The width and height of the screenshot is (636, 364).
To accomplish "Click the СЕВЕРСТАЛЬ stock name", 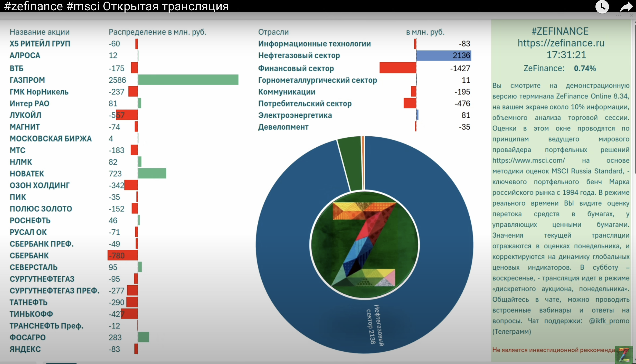I will [x=34, y=267].
